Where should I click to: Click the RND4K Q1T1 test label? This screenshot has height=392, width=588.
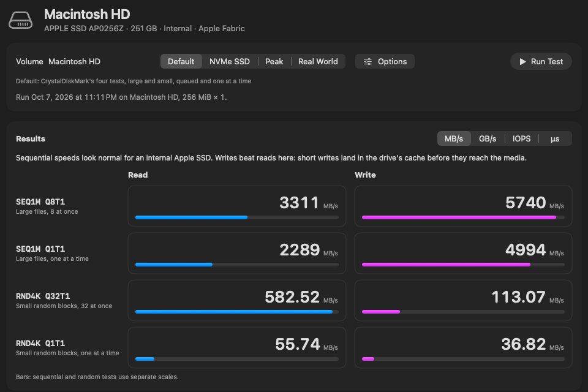[x=40, y=343]
